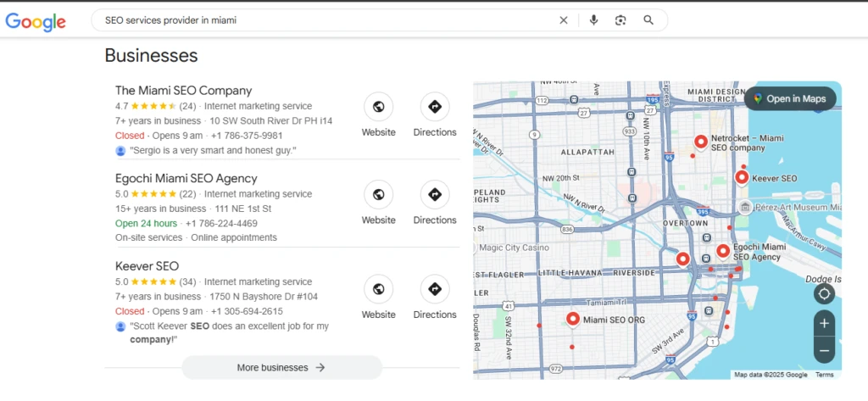Open The Miami SEO Company listing title
The image size is (868, 401).
pos(183,90)
